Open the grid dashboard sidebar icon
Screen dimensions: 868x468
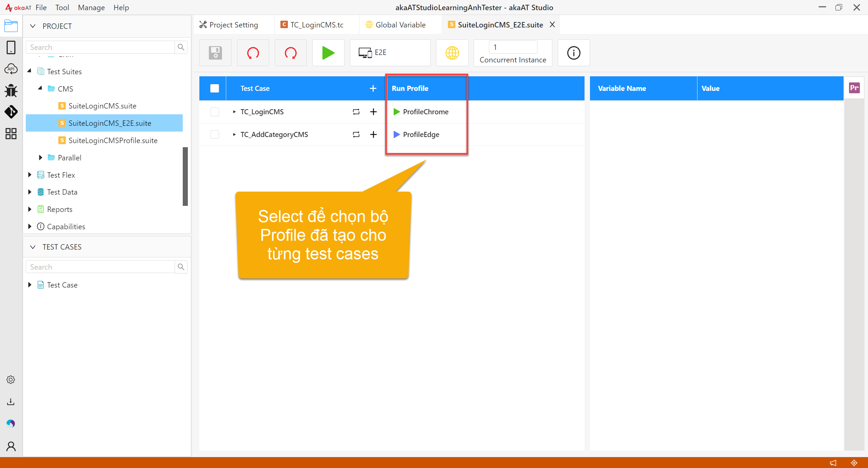11,134
